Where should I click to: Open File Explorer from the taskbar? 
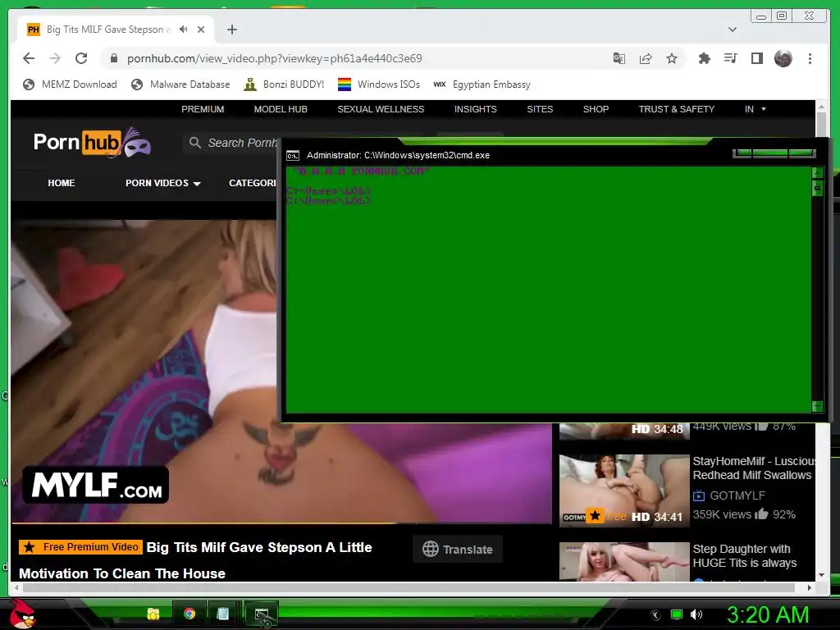[153, 614]
